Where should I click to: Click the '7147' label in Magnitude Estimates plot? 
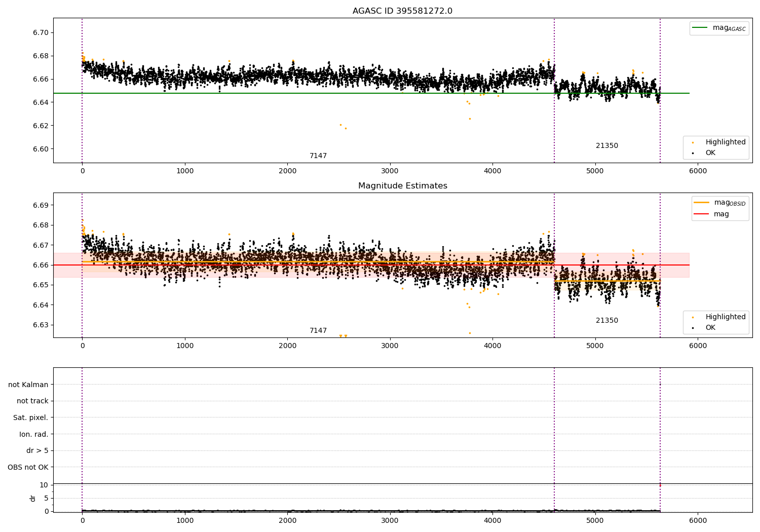tap(318, 331)
